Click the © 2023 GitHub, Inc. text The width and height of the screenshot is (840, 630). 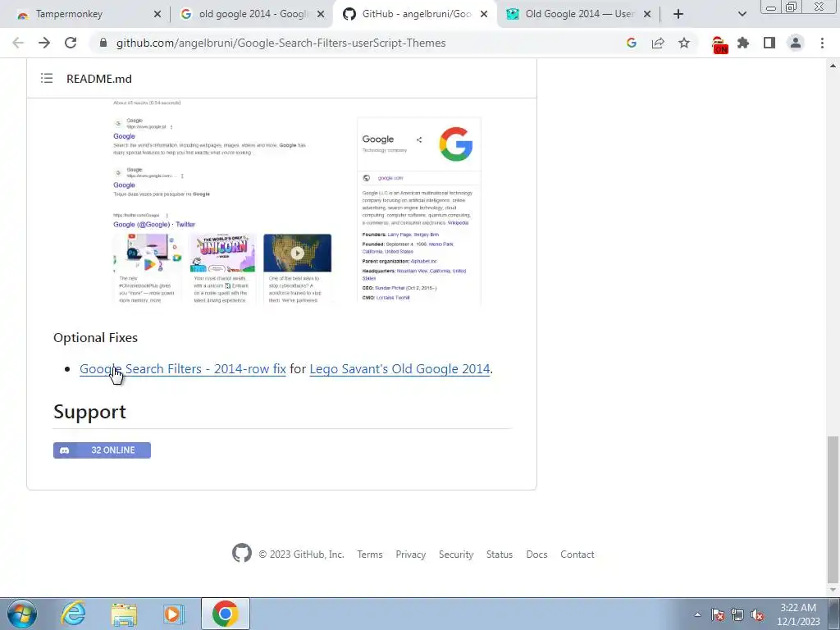pyautogui.click(x=302, y=555)
